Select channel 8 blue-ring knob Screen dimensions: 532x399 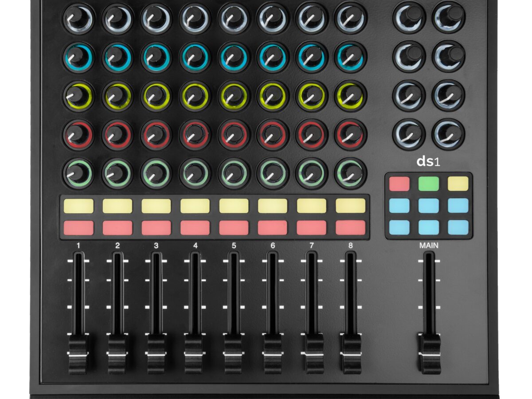tap(350, 57)
